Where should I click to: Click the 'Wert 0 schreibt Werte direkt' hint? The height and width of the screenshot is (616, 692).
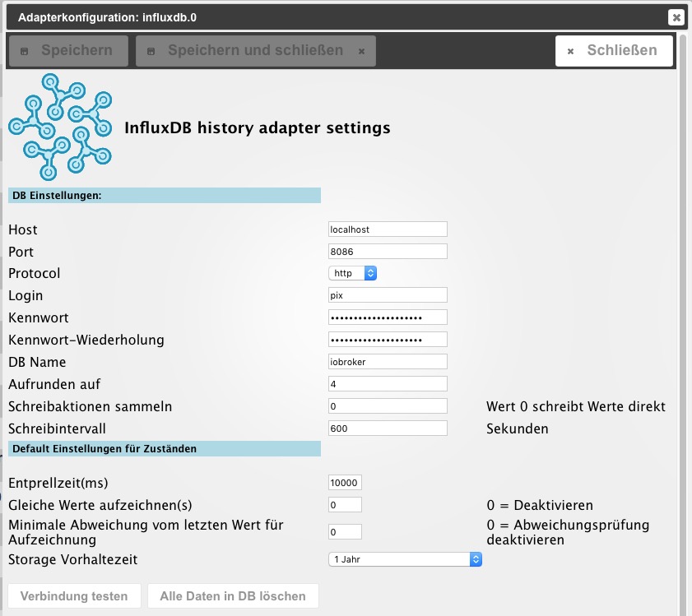coord(575,406)
